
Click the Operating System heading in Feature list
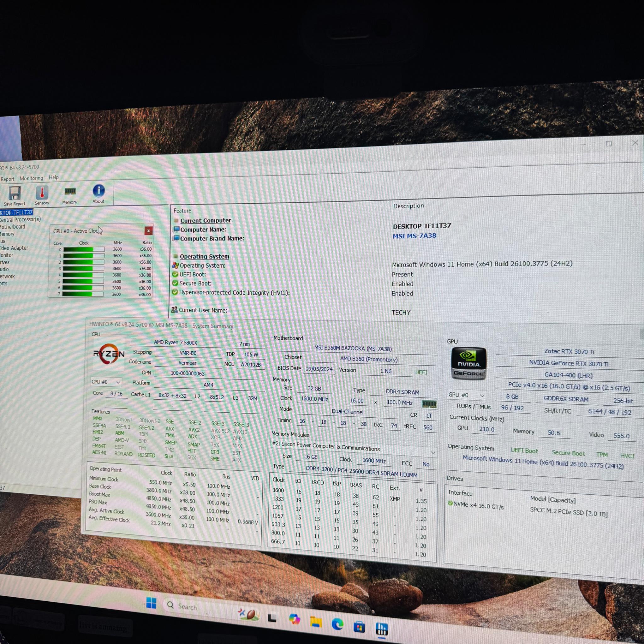tap(205, 256)
